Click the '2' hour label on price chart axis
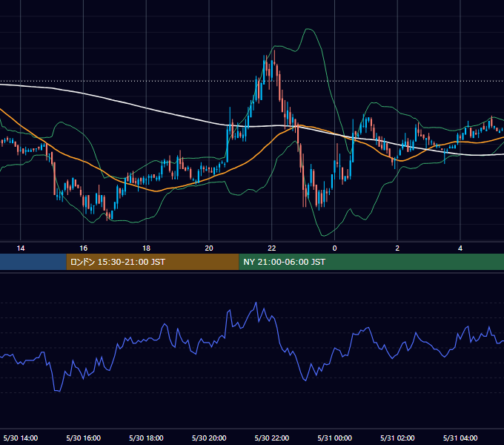The height and width of the screenshot is (445, 504). 397,248
